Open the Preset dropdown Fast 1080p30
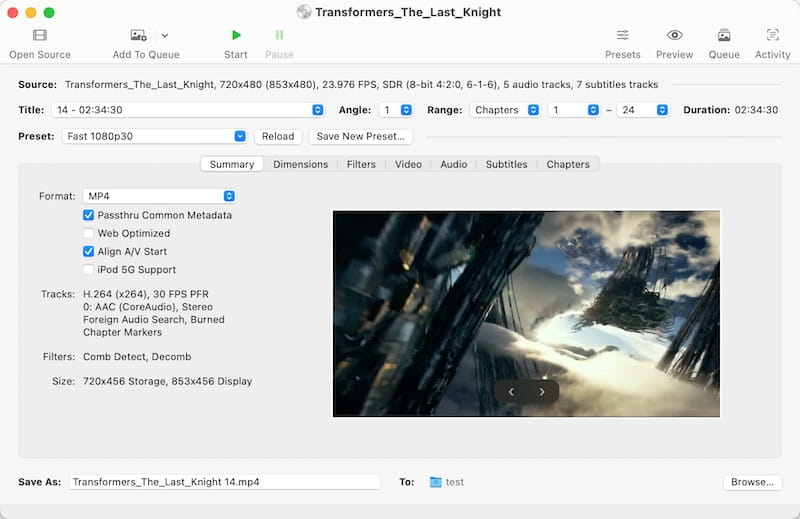 point(154,136)
